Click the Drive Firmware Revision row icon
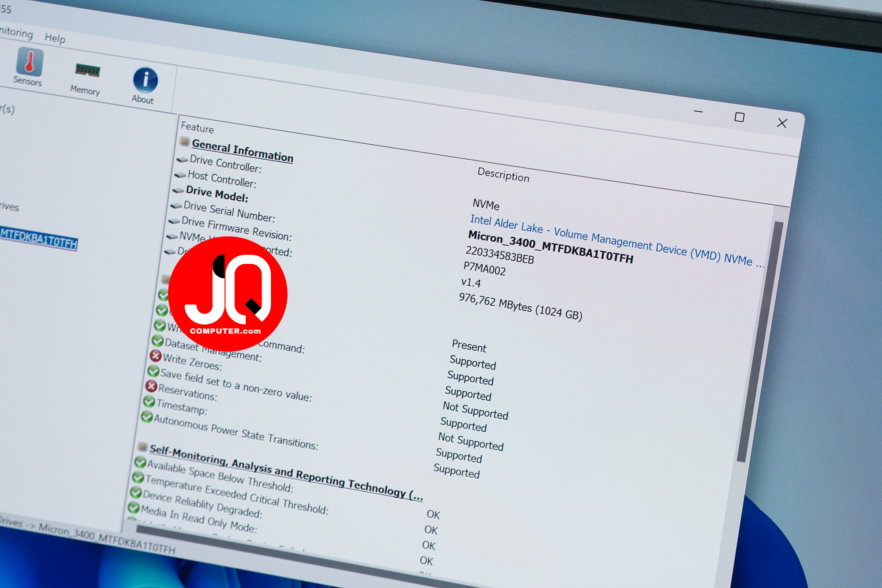Image resolution: width=882 pixels, height=588 pixels. point(174,221)
